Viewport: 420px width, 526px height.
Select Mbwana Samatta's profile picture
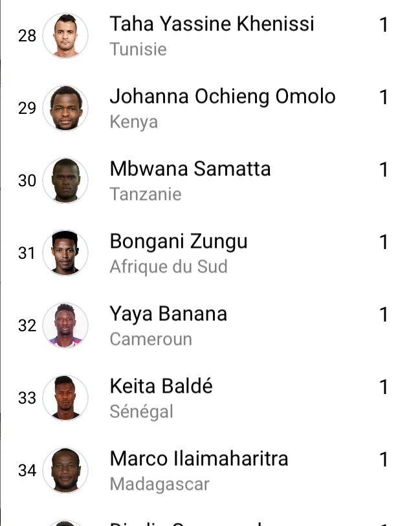coord(65,181)
